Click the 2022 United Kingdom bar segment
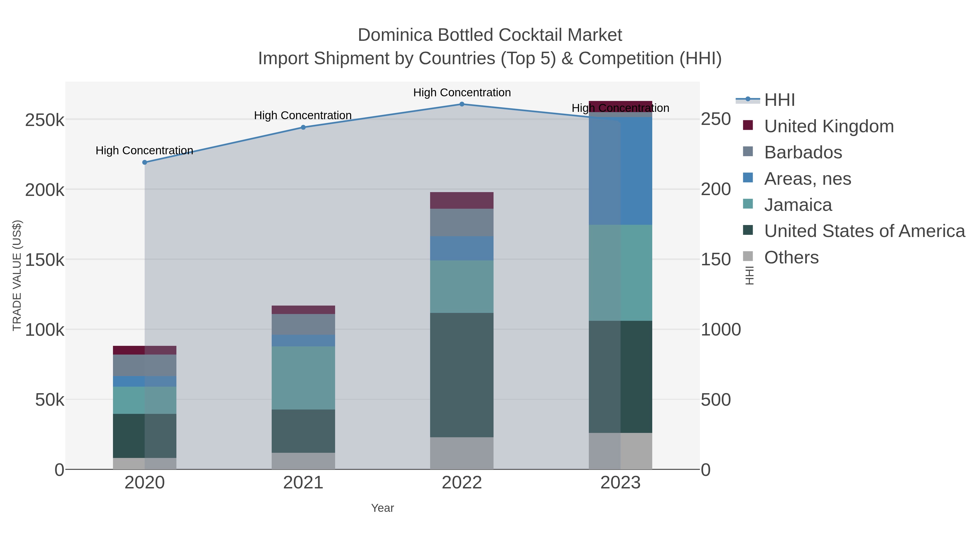980x551 pixels. click(462, 200)
